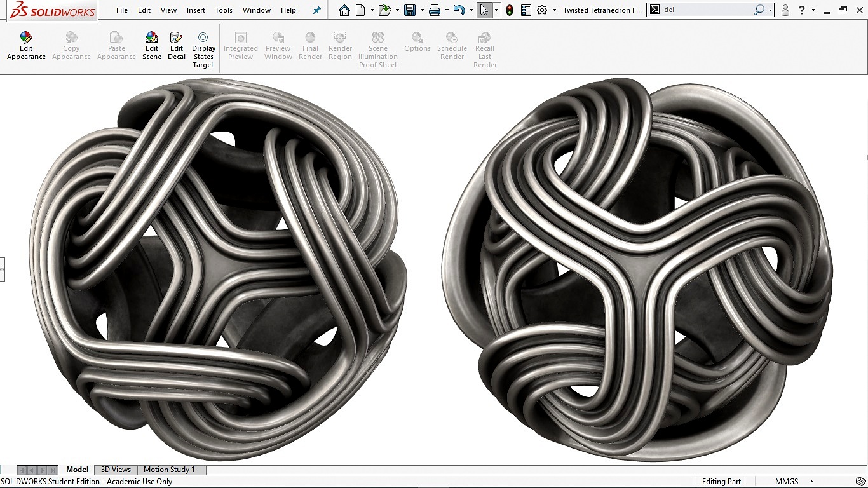Click the Edit Scene tool
Image resolution: width=868 pixels, height=488 pixels.
152,46
